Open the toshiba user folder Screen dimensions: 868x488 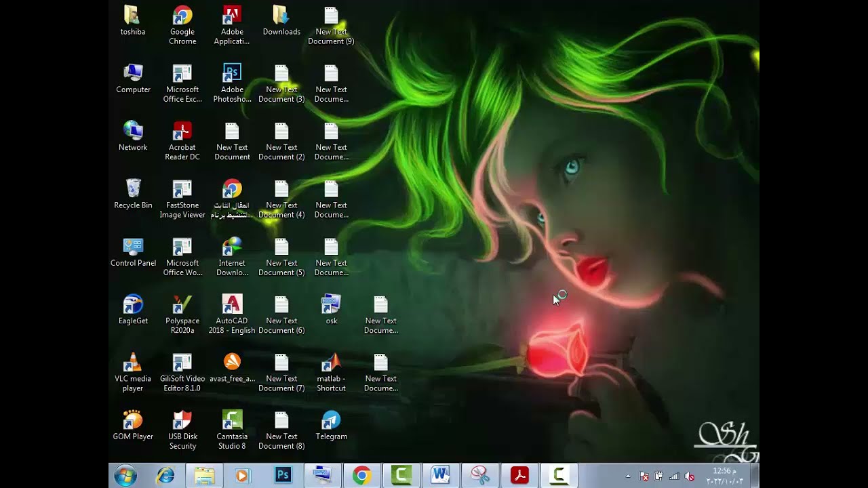coord(132,20)
